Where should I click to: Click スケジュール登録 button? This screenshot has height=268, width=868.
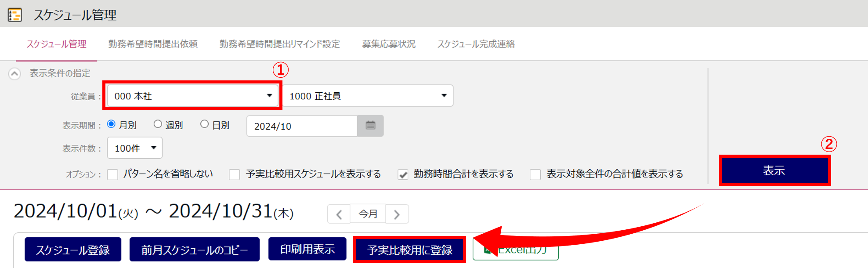[x=73, y=250]
